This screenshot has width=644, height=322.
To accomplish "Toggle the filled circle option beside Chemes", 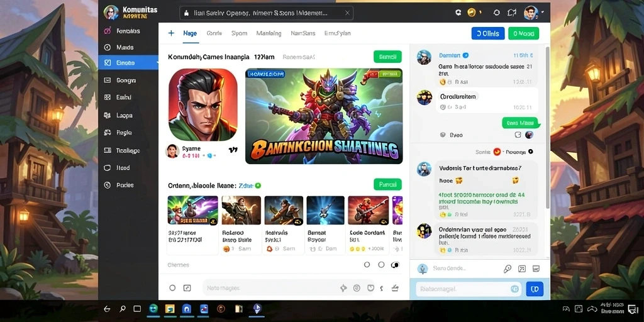I will (x=395, y=265).
